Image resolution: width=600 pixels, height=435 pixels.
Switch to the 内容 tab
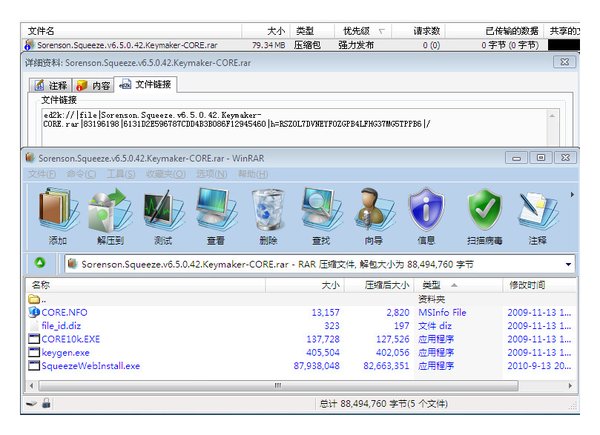coord(94,85)
